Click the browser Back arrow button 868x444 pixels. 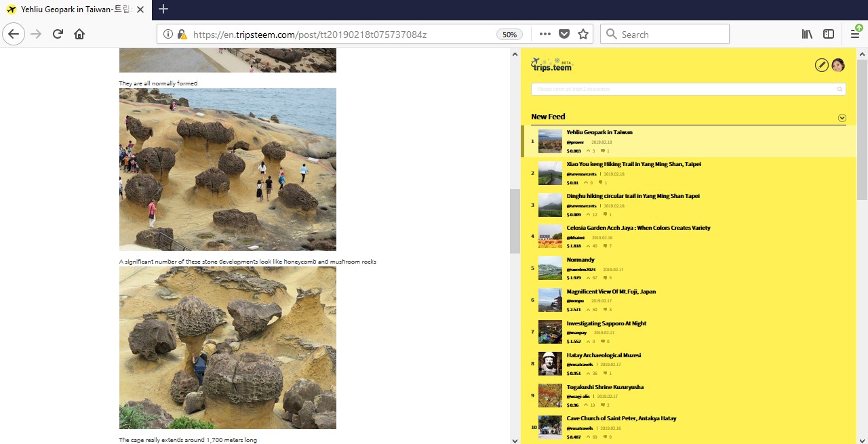point(14,34)
